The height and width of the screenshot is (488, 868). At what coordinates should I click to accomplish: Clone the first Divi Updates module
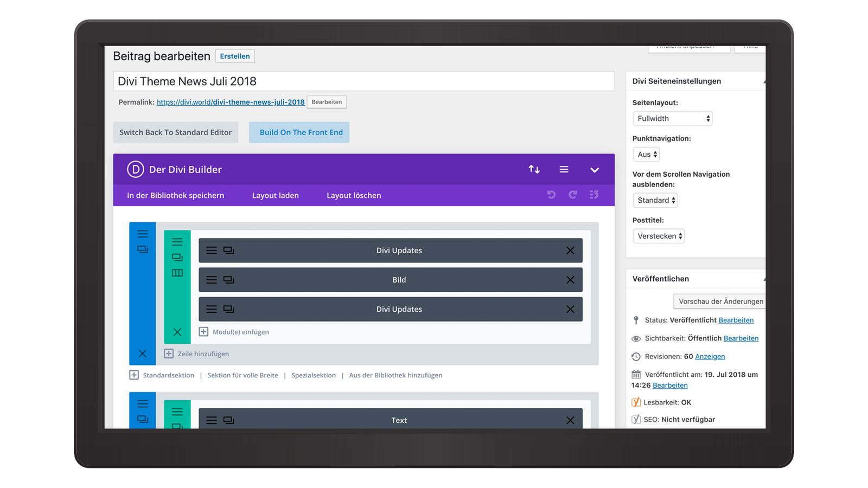pyautogui.click(x=229, y=251)
